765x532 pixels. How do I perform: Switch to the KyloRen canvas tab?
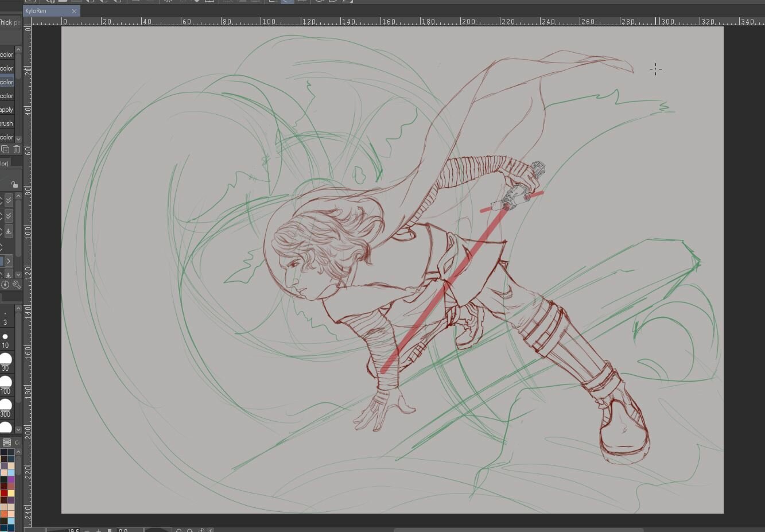click(x=52, y=11)
